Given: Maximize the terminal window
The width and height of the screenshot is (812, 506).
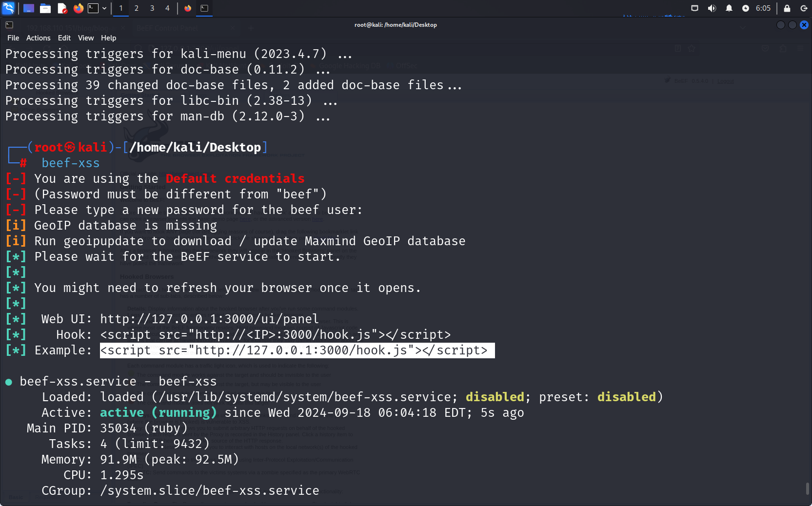Looking at the screenshot, I should coord(792,25).
